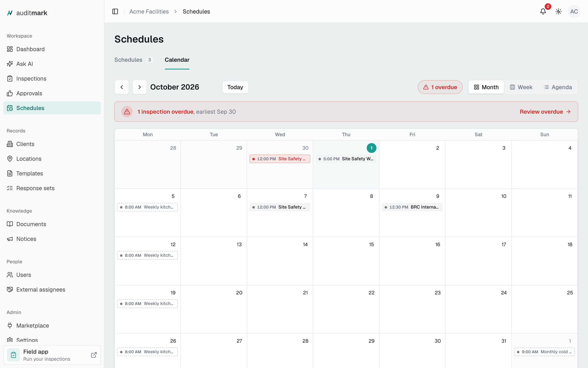Open 12:30 PM BRC Internal event
This screenshot has width=588, height=368.
(x=412, y=207)
